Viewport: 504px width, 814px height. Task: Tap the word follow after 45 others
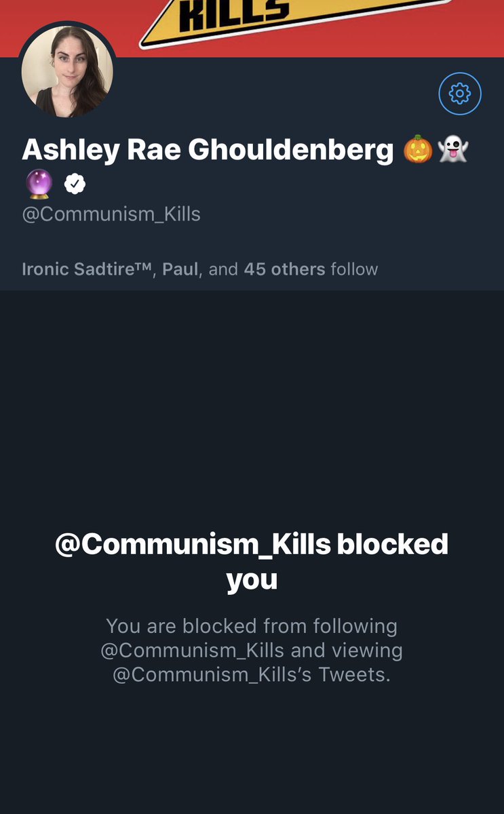coord(354,269)
